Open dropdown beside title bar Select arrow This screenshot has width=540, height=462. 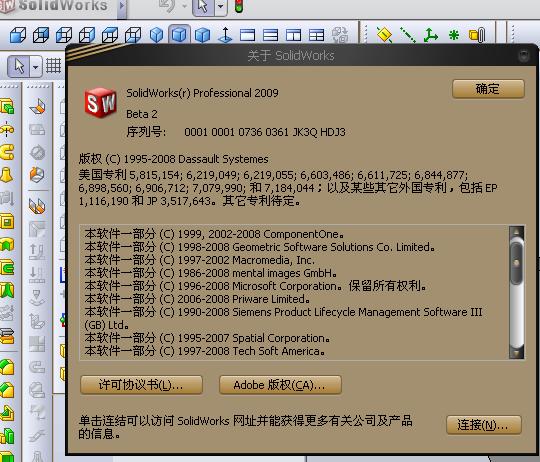221,7
